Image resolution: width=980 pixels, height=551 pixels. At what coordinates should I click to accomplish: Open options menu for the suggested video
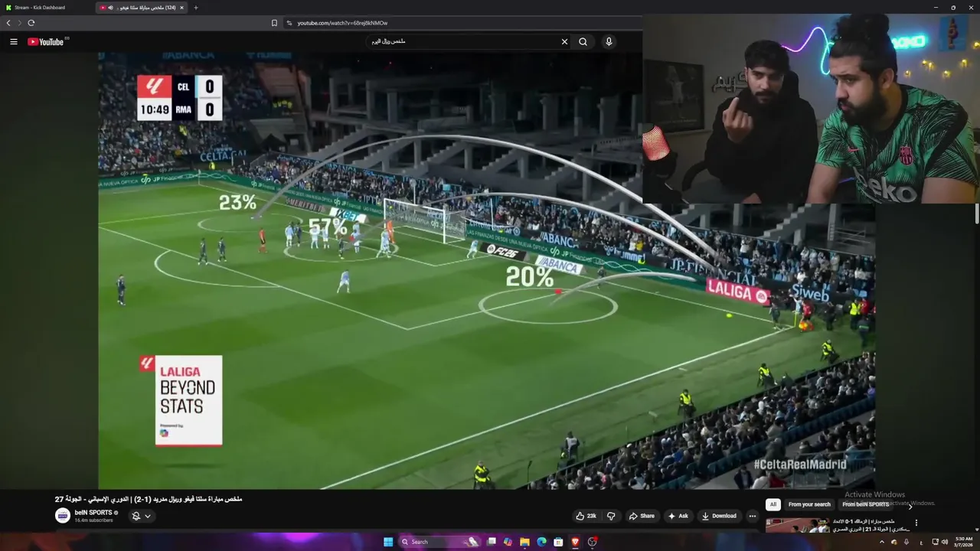click(x=916, y=523)
